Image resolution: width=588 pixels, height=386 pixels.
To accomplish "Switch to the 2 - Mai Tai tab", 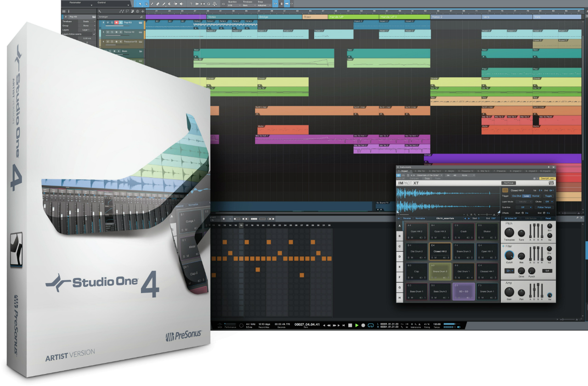I will tap(419, 171).
